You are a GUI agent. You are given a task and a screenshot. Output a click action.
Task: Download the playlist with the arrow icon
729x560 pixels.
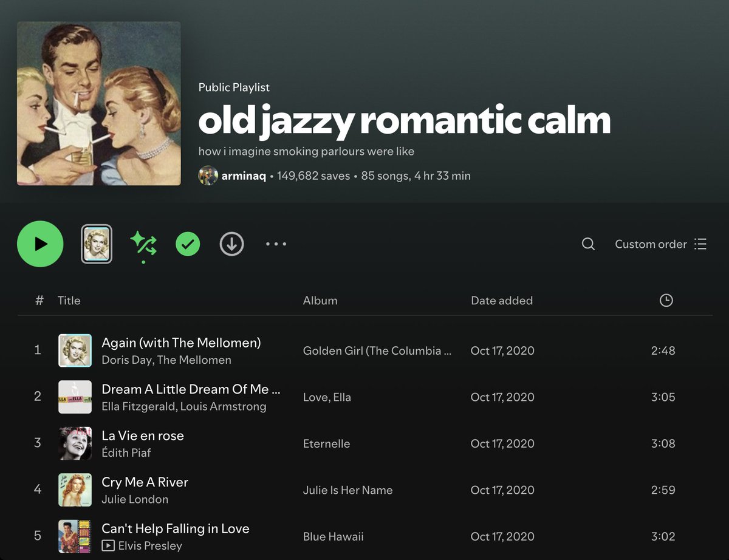(231, 244)
